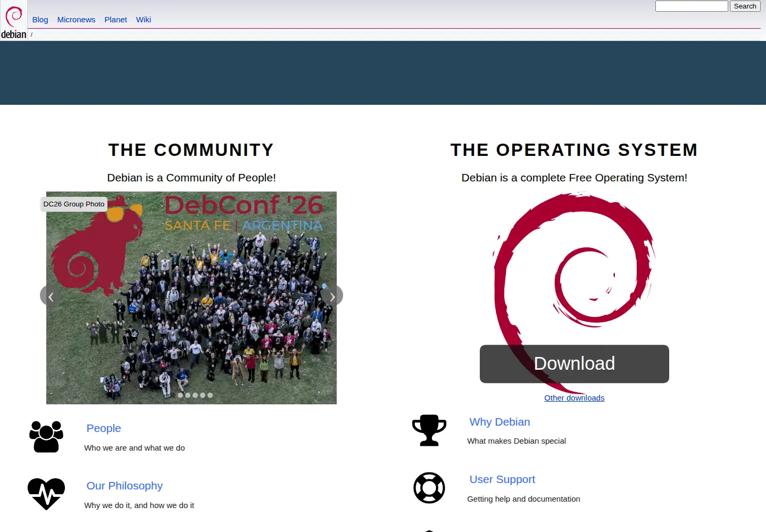Select the third carousel indicator dot
766x532 pixels.
[x=188, y=395]
